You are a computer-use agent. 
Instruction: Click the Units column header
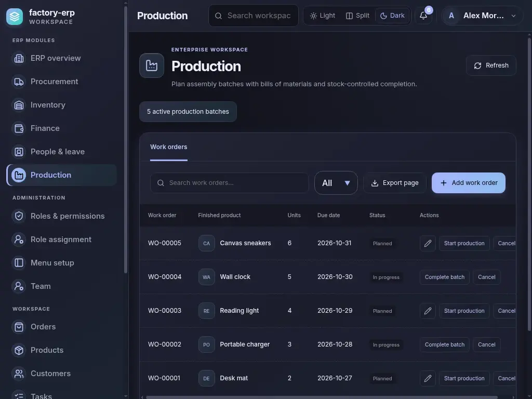pos(294,215)
